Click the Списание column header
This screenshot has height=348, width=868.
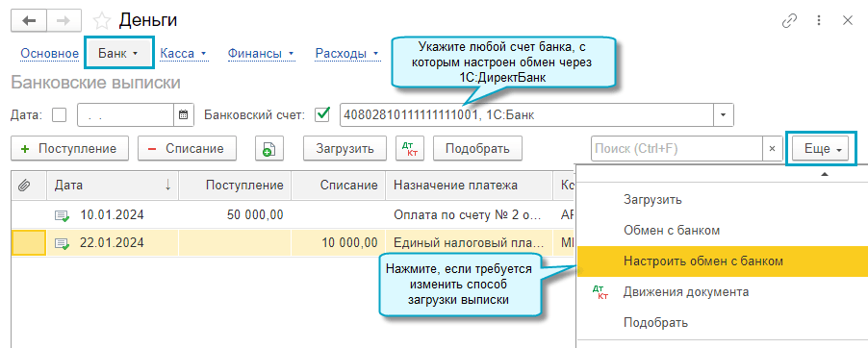coord(338,186)
